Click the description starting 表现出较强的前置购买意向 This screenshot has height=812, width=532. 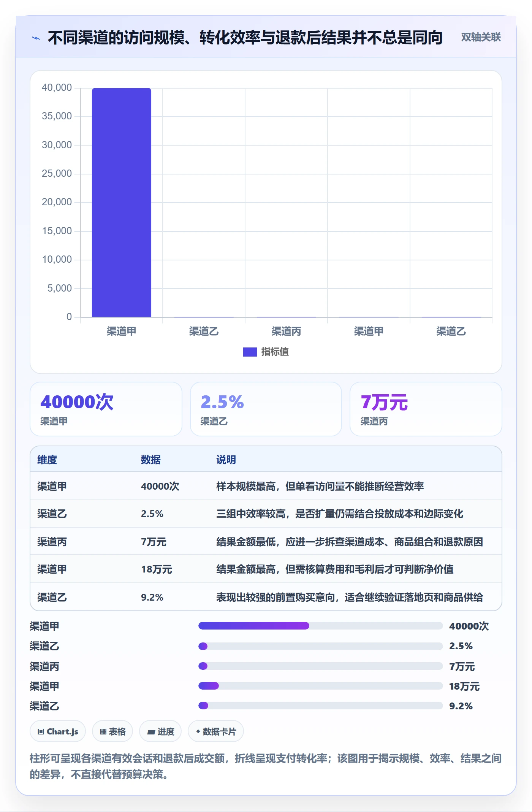click(350, 597)
